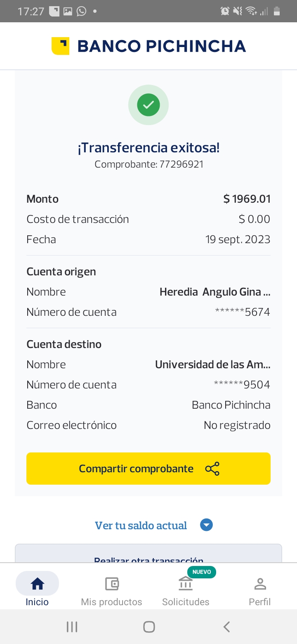Tap the Android back navigation arrow
Image resolution: width=297 pixels, height=644 pixels.
coord(226,627)
